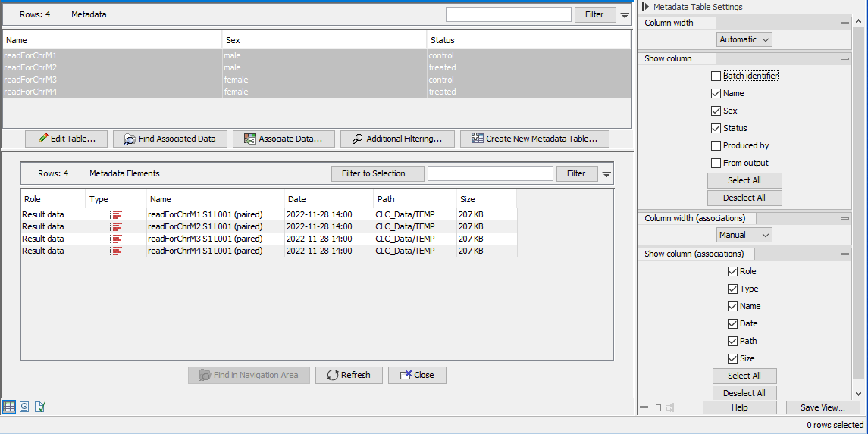Uncheck the Sex column checkbox
This screenshot has width=868, height=434.
pyautogui.click(x=716, y=111)
